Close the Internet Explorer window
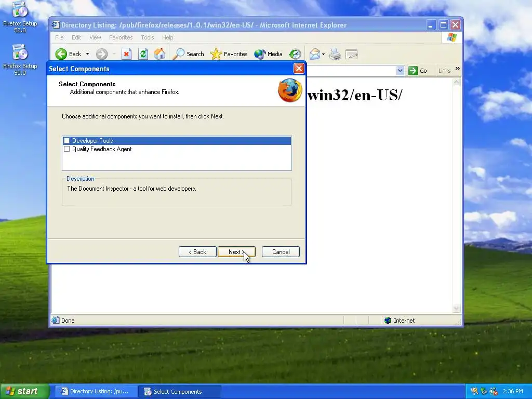Viewport: 532px width, 399px height. pos(455,25)
